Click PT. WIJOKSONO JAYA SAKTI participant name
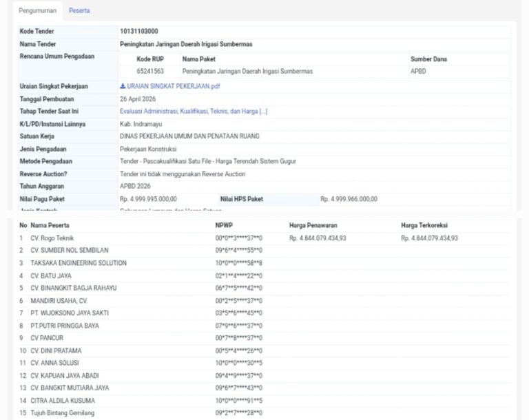Screen dimensions: 529x420 (x=70, y=313)
